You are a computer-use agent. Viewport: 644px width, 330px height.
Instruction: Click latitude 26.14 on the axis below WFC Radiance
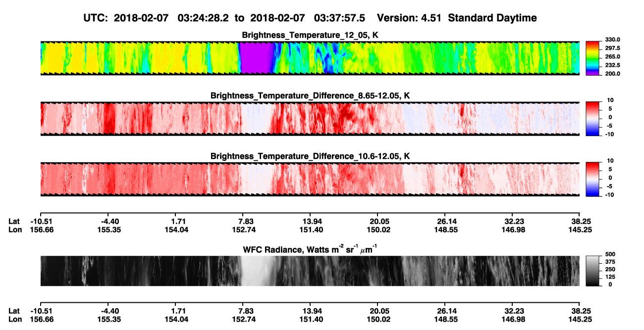pos(446,311)
